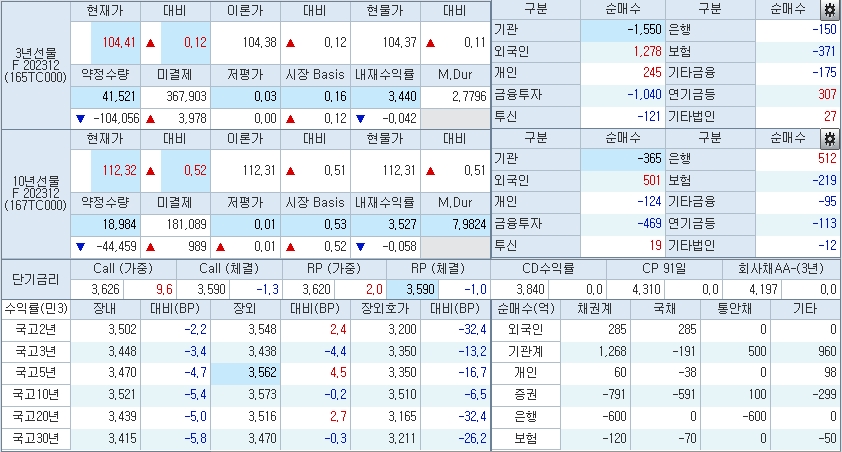842x452 pixels.
Task: Select the 국고10년 row label
Action: 35,395
